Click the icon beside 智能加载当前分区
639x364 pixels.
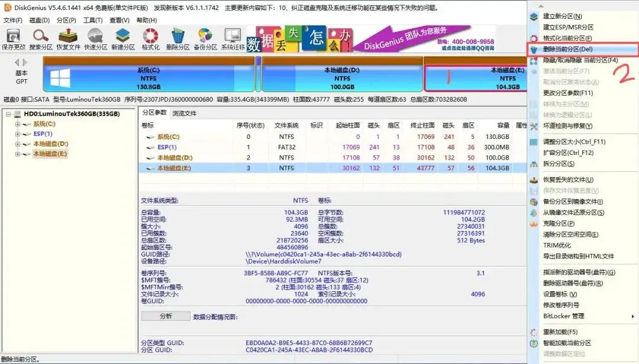point(534,343)
